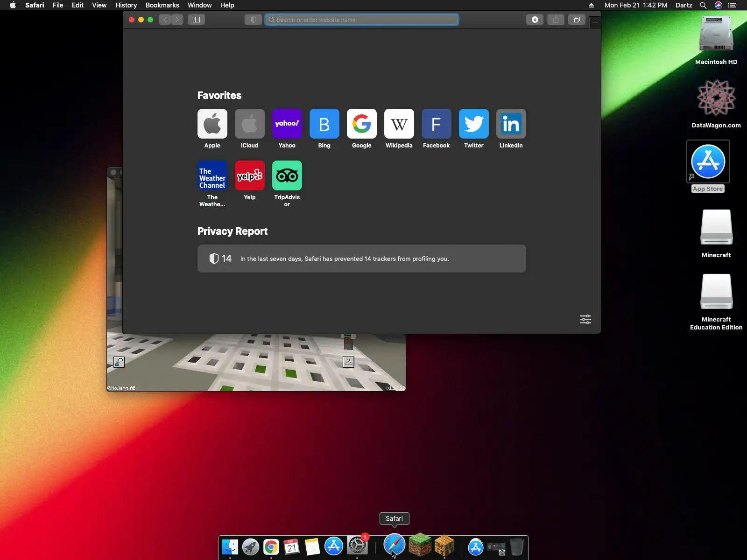Open System Preferences from the Dock
This screenshot has height=560, width=747.
coord(357,546)
